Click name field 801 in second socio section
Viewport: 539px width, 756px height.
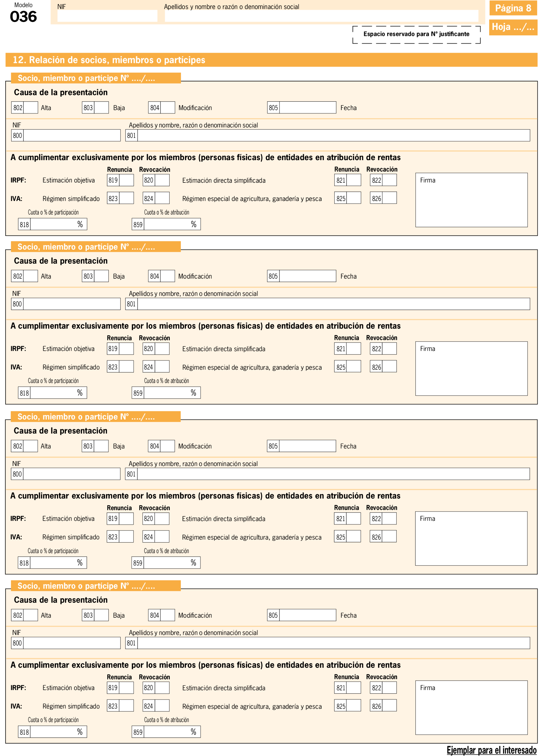tap(333, 304)
